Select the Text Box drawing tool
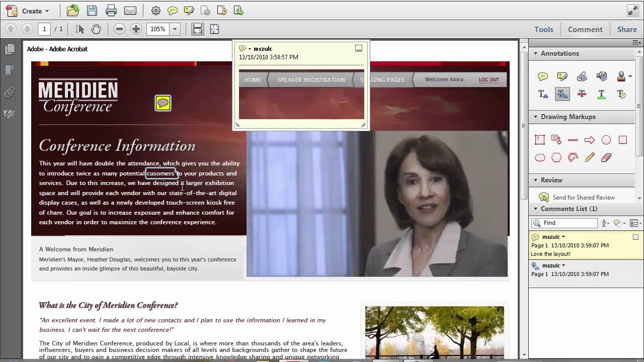The image size is (644, 362). [540, 140]
